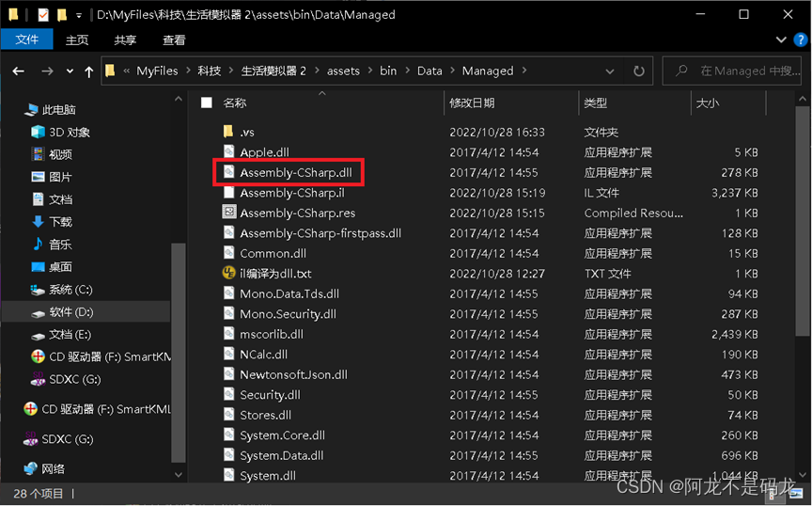Open 音乐 folder in the sidebar
This screenshot has height=506, width=812.
point(52,245)
